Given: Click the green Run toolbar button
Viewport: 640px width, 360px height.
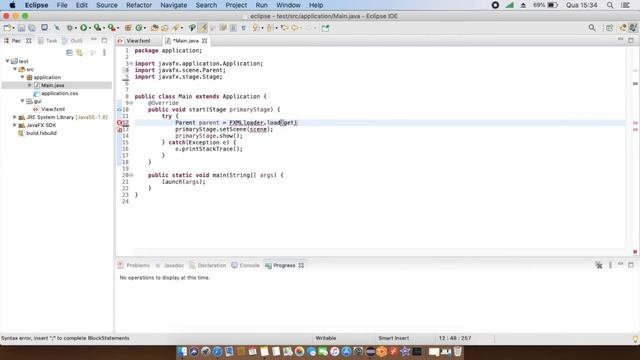Looking at the screenshot, I should pyautogui.click(x=83, y=28).
